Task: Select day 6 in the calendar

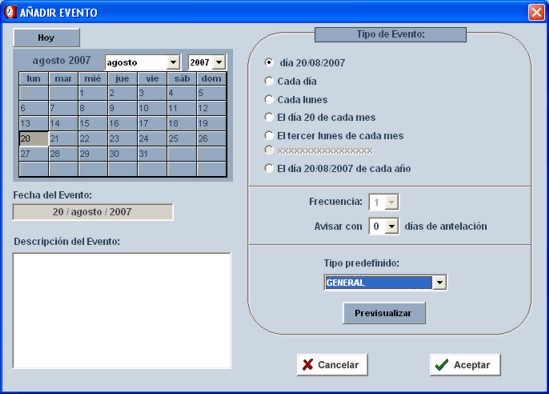Action: pyautogui.click(x=34, y=108)
